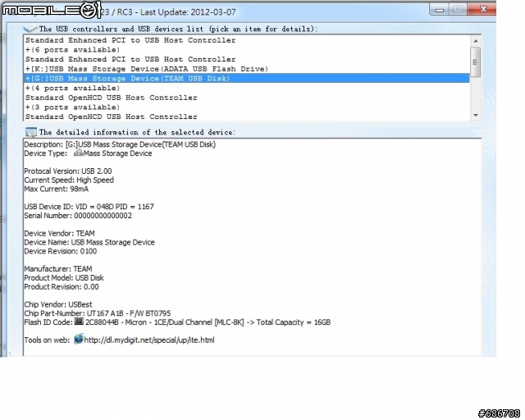Image resolution: width=525 pixels, height=420 pixels.
Task: Click the Current Speed: High Speed line
Action: [x=69, y=180]
